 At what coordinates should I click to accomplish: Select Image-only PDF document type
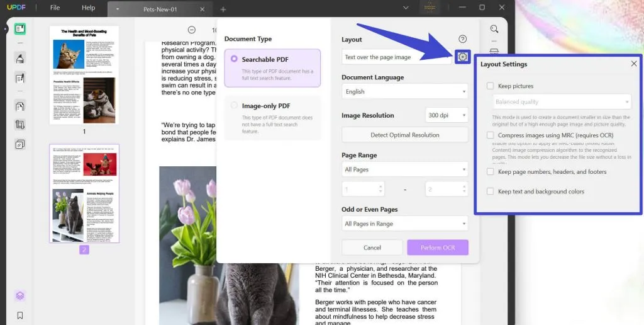272,118
